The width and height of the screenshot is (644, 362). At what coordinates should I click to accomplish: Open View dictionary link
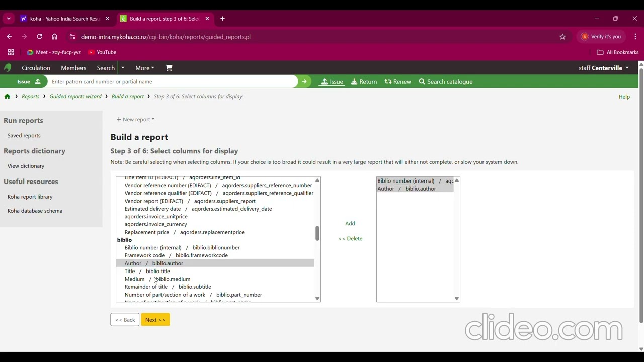pyautogui.click(x=26, y=166)
